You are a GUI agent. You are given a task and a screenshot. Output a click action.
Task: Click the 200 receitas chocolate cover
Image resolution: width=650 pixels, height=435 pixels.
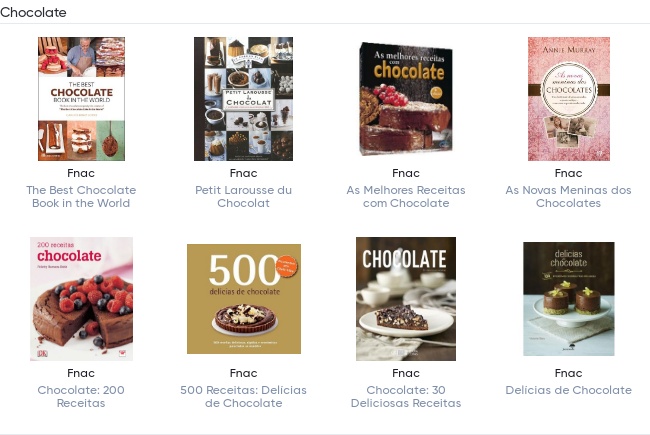tap(81, 299)
